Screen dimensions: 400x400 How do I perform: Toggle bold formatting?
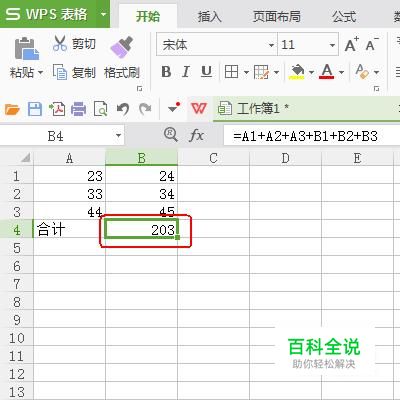(x=166, y=72)
